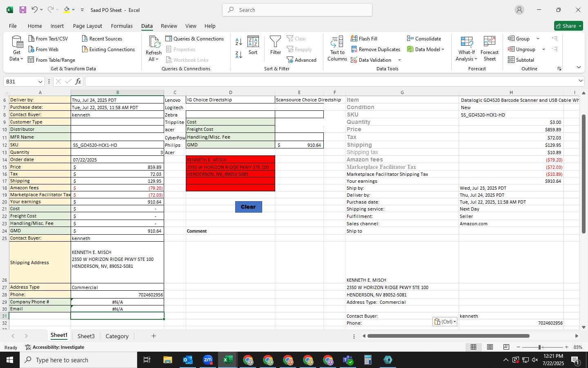Zoom in with the plus button
Screen dimensions: 588x368
(566, 347)
